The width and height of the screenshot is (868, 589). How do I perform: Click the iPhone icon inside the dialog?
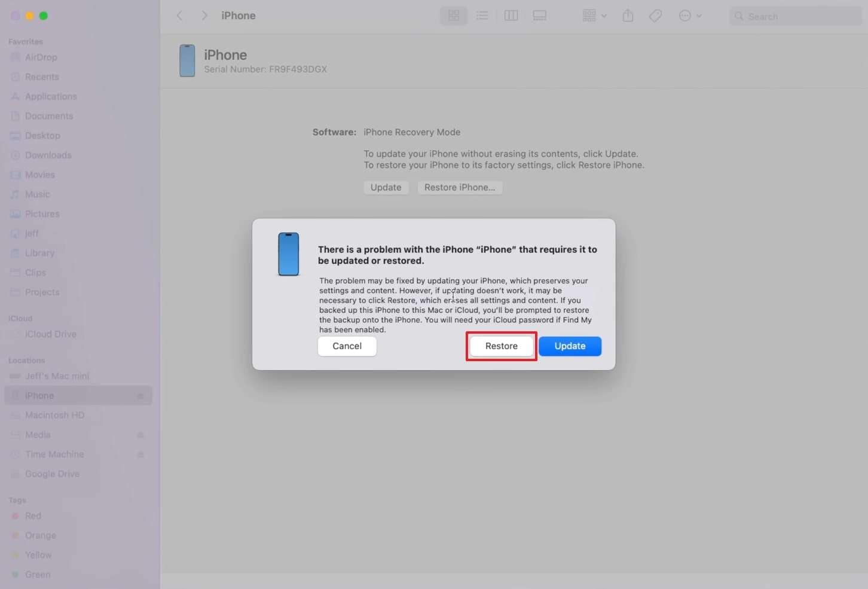(288, 254)
